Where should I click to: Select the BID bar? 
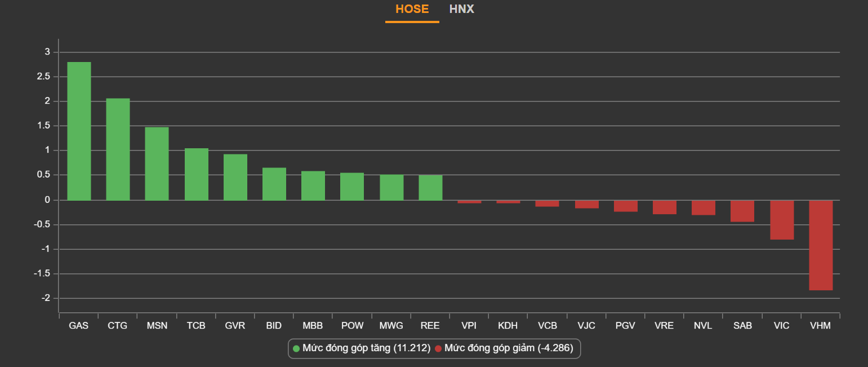coord(274,184)
